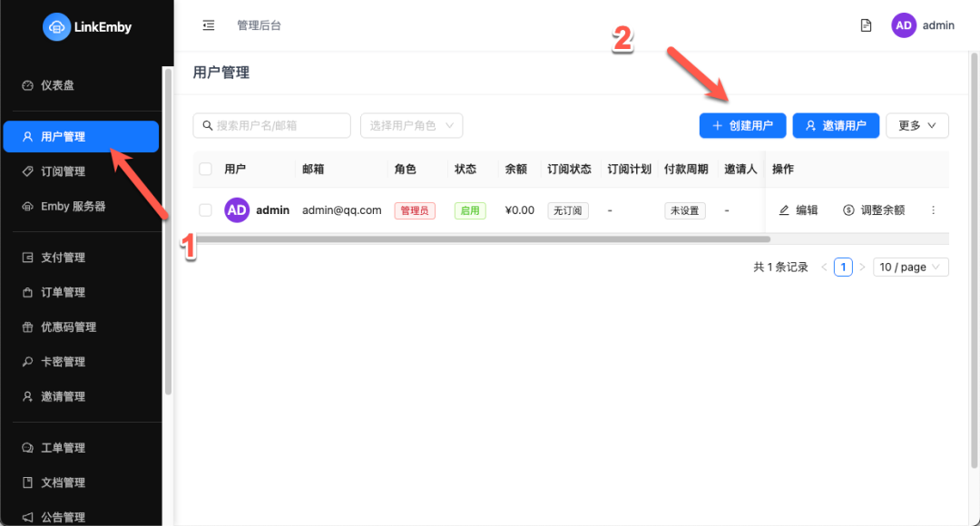The width and height of the screenshot is (980, 526).
Task: Click the server icon beside Emby 服务器
Action: click(x=27, y=206)
